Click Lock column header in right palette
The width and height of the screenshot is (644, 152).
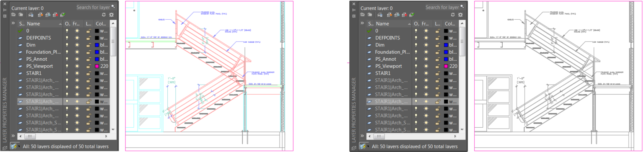pos(438,24)
